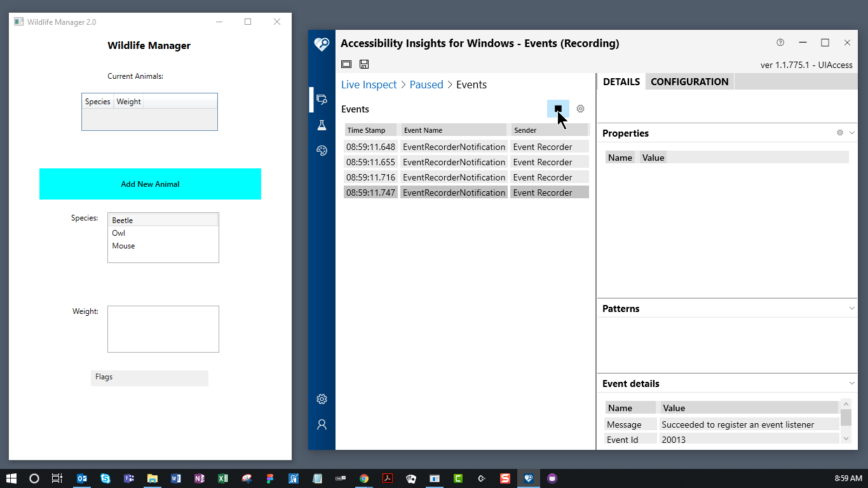This screenshot has width=868, height=488.
Task: Open Notepad from the taskbar
Action: pos(317,478)
